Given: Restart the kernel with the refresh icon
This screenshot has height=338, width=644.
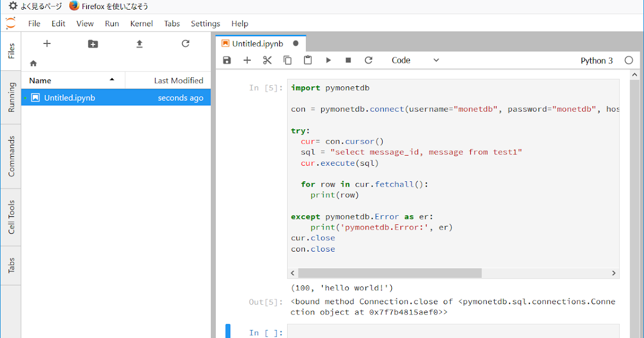Looking at the screenshot, I should pos(368,60).
